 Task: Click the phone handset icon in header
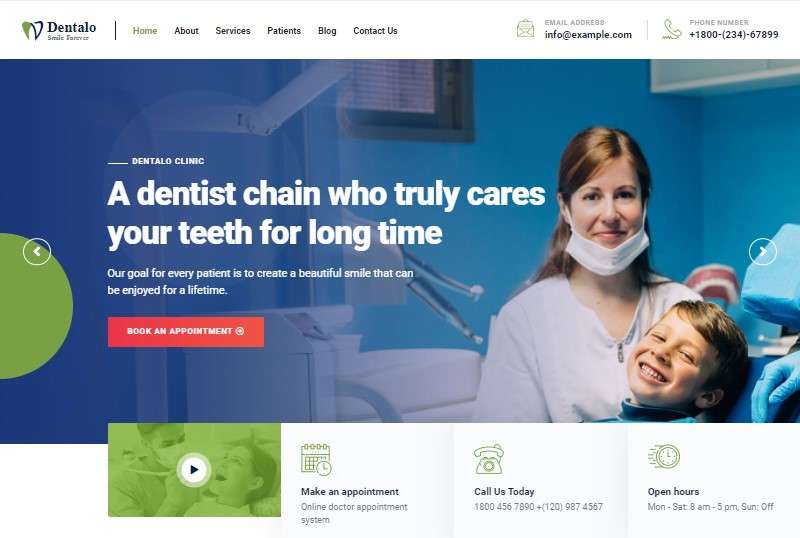[x=671, y=29]
